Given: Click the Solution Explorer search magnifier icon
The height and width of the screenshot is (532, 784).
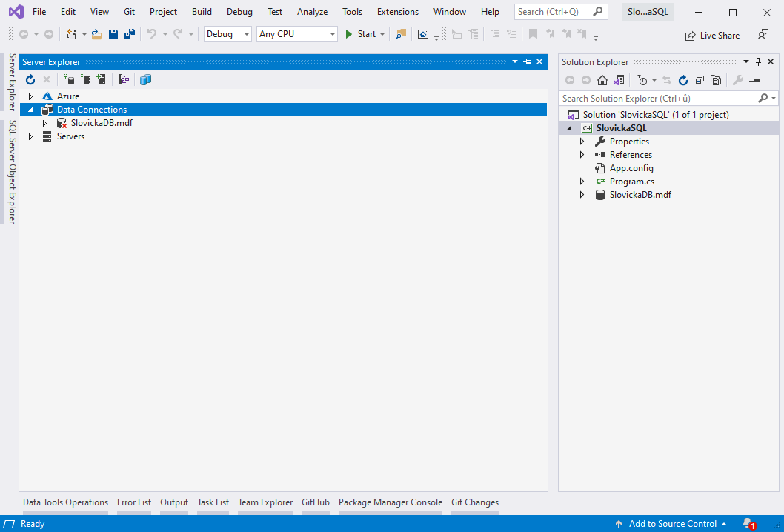Looking at the screenshot, I should coord(763,98).
